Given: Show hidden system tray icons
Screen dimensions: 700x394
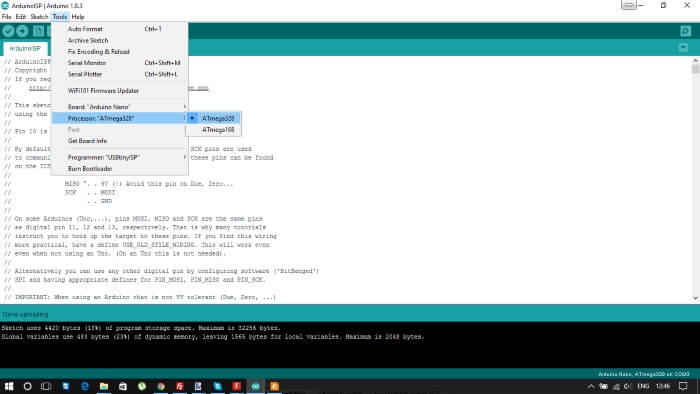Looking at the screenshot, I should (x=591, y=386).
